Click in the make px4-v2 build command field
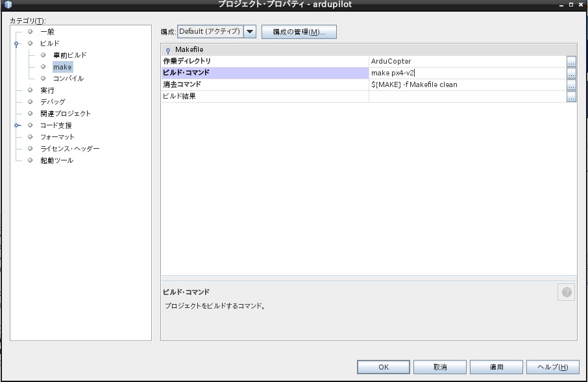This screenshot has height=382, width=588. (x=468, y=73)
